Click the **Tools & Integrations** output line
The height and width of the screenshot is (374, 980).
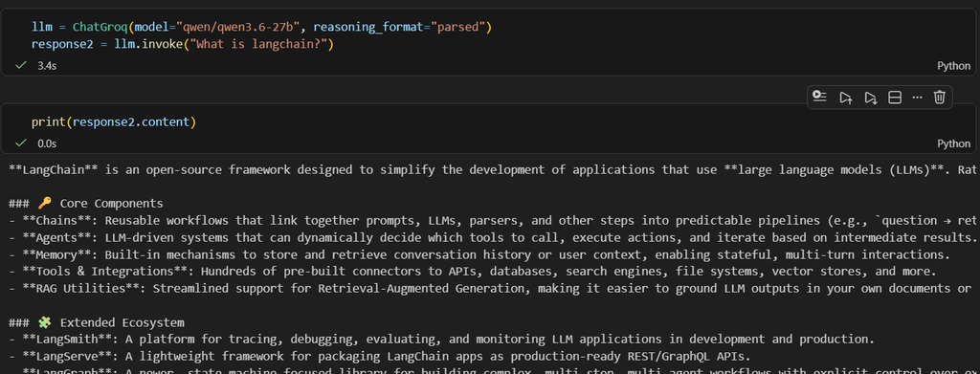473,271
